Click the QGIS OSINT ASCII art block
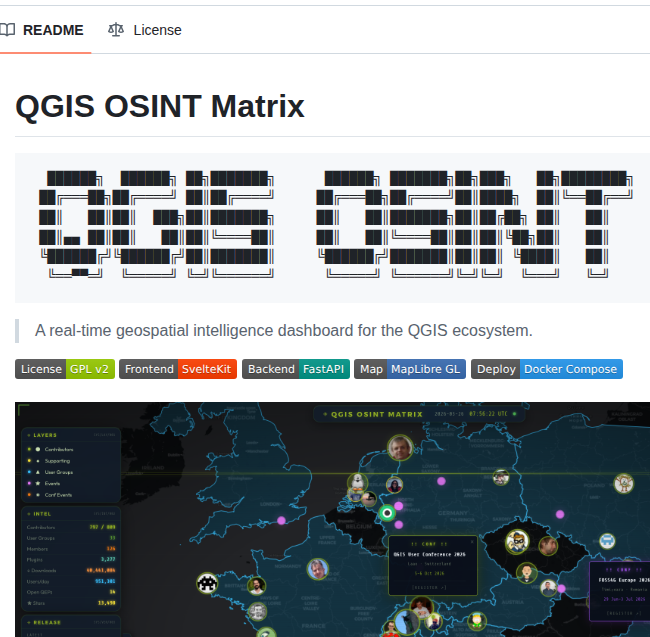This screenshot has width=650, height=637. 332,228
